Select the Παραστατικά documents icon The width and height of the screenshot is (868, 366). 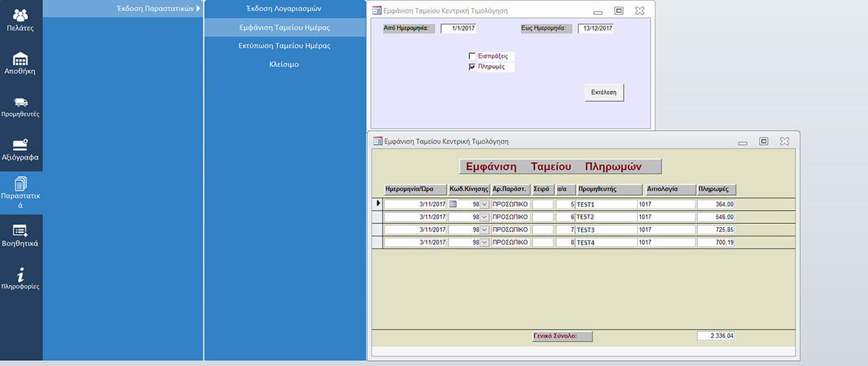point(21,192)
